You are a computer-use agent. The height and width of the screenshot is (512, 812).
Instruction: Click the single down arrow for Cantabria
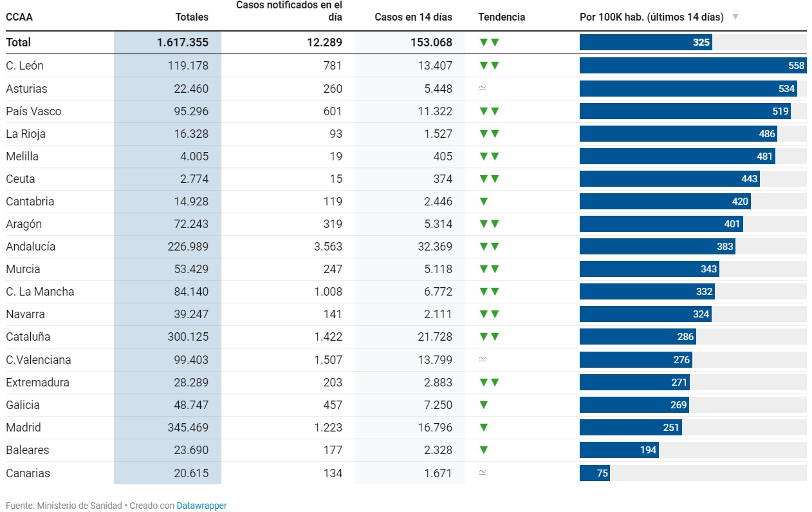[x=484, y=202]
